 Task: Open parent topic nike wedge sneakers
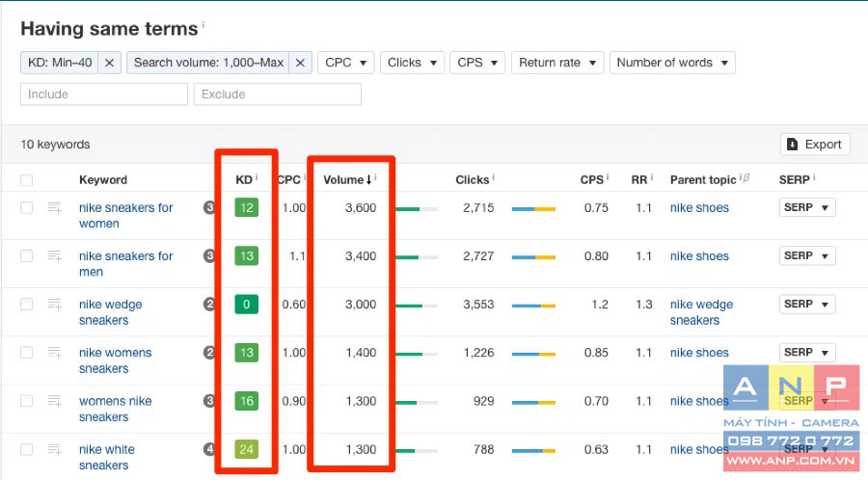click(x=701, y=312)
